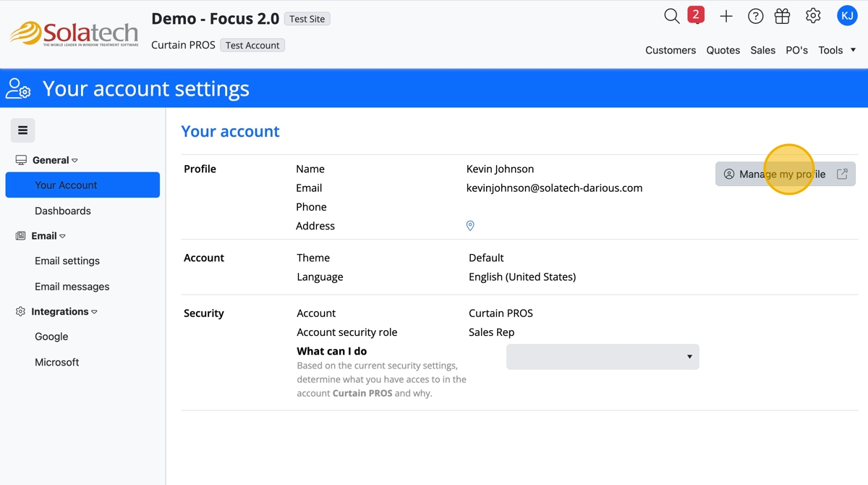This screenshot has height=485, width=868.
Task: Click the KJ user avatar
Action: [847, 15]
